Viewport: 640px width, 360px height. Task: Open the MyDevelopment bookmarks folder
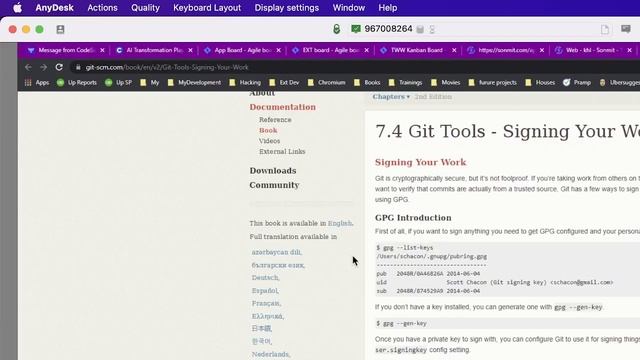click(x=194, y=82)
